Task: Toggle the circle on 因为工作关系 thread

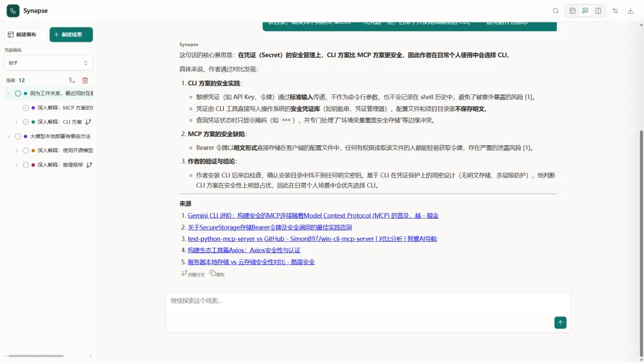Action: 18,94
